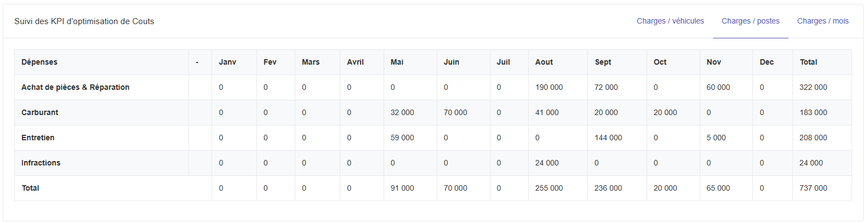Open the Charges / mois tab

click(x=823, y=21)
